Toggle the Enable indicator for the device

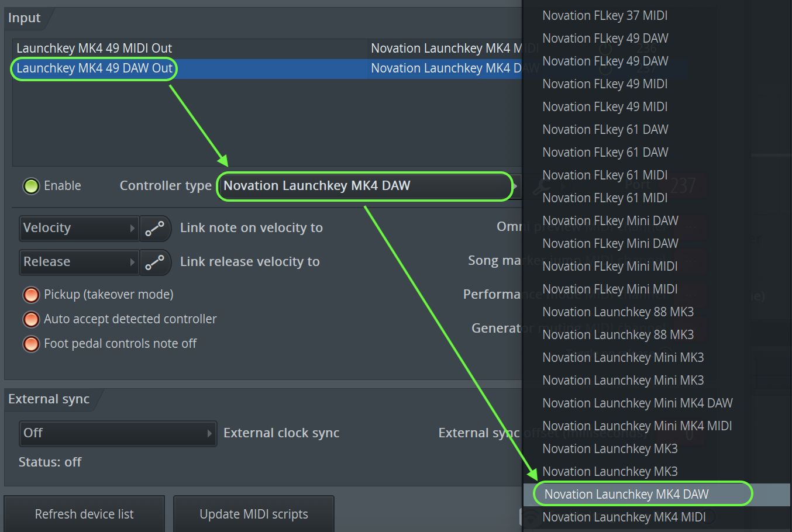[31, 186]
